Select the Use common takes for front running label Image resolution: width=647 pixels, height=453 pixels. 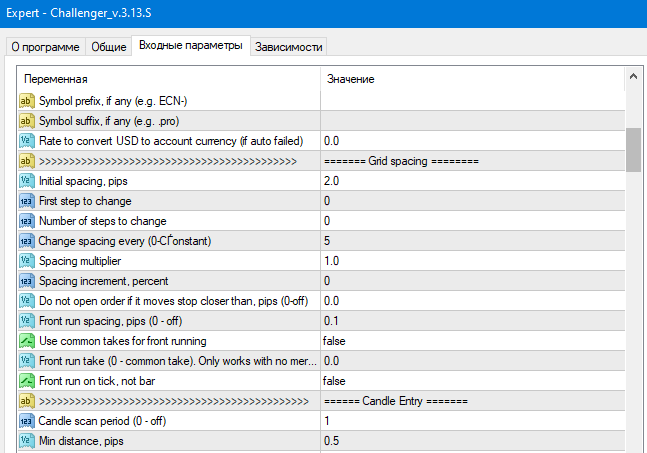coord(123,341)
